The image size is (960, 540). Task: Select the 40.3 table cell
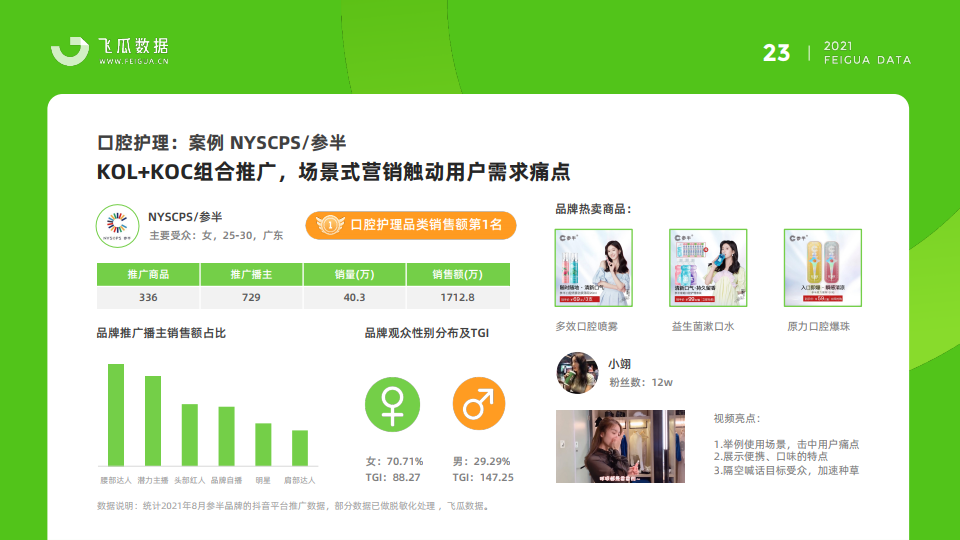pos(354,297)
